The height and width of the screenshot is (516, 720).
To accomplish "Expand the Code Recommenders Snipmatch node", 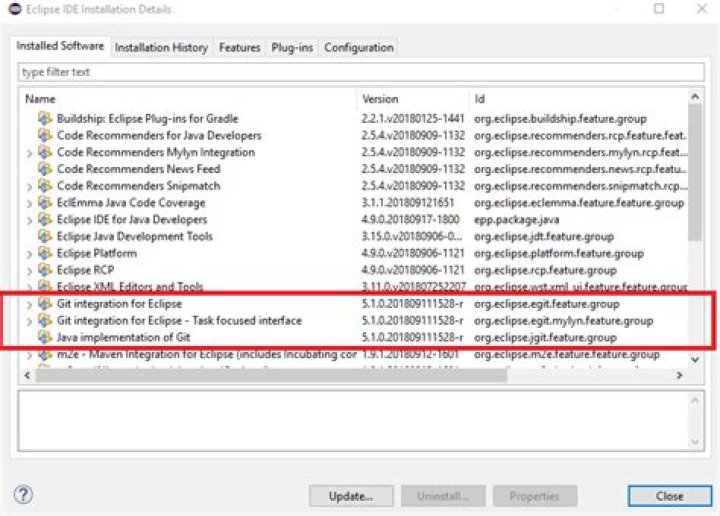I will 29,187.
